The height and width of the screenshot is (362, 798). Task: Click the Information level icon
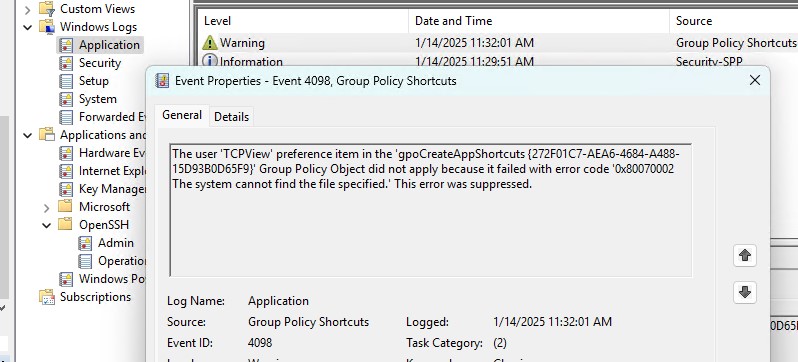pyautogui.click(x=210, y=61)
